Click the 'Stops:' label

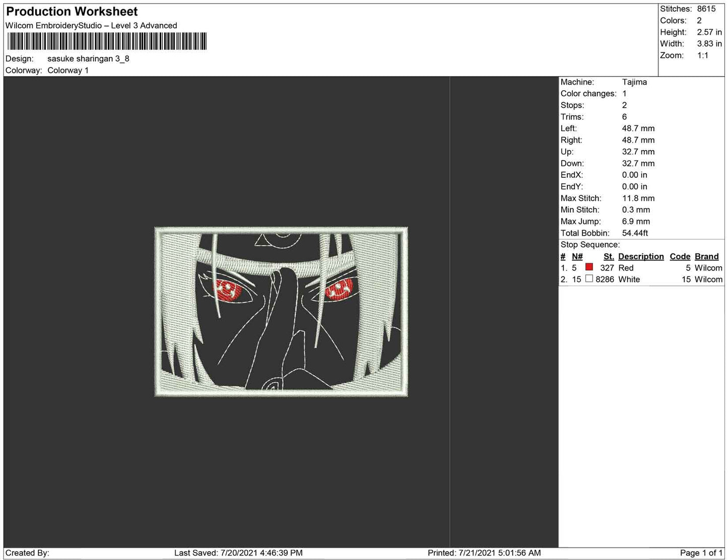[572, 105]
